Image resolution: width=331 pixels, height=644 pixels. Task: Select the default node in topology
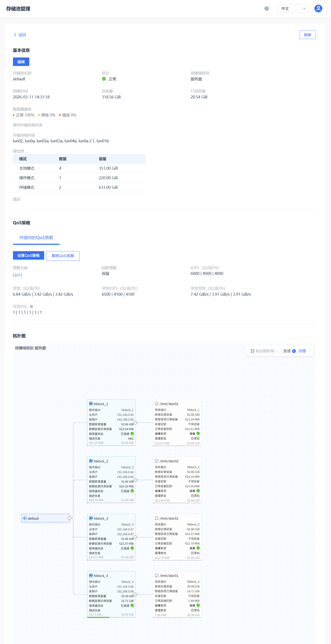tap(45, 518)
